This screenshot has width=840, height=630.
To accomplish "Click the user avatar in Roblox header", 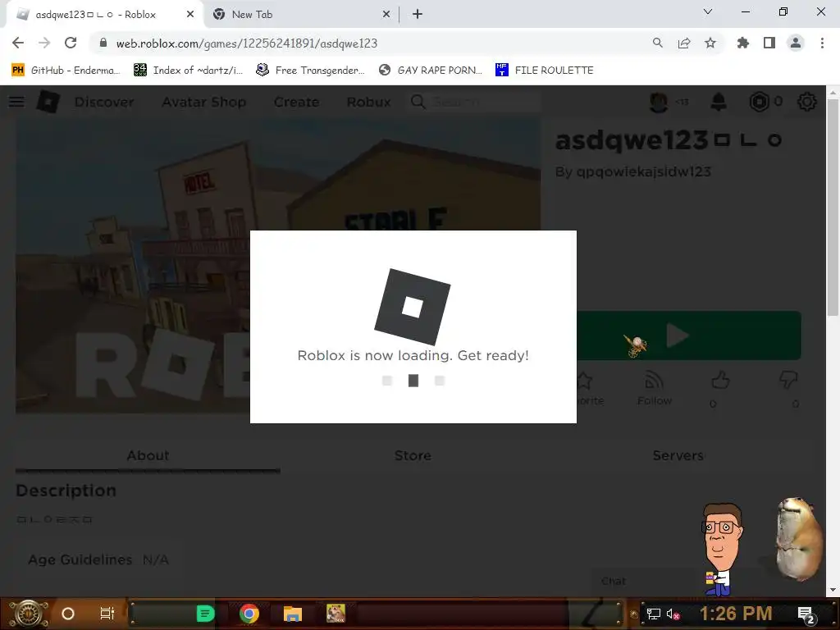I will (659, 101).
